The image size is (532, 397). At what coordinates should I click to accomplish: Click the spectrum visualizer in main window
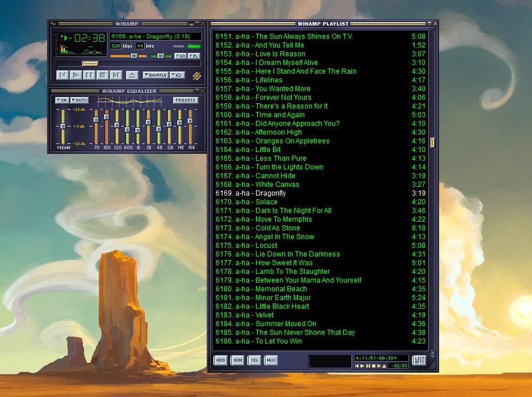(82, 49)
